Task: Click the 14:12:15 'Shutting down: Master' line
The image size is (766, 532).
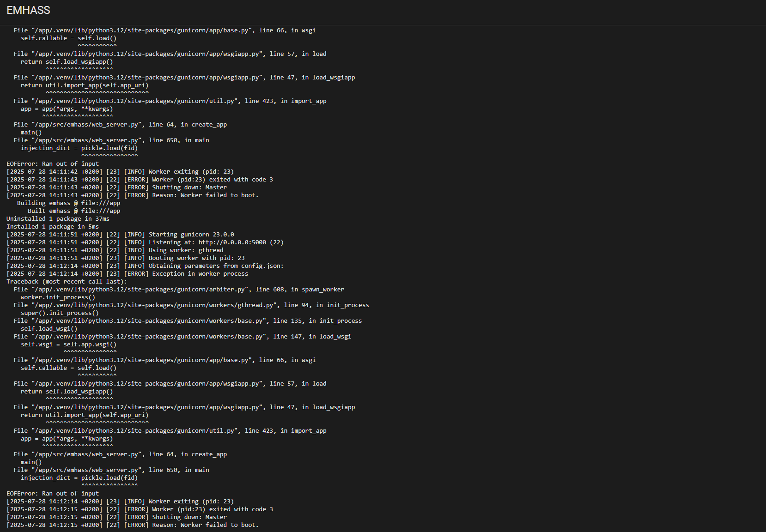Action: tap(116, 517)
